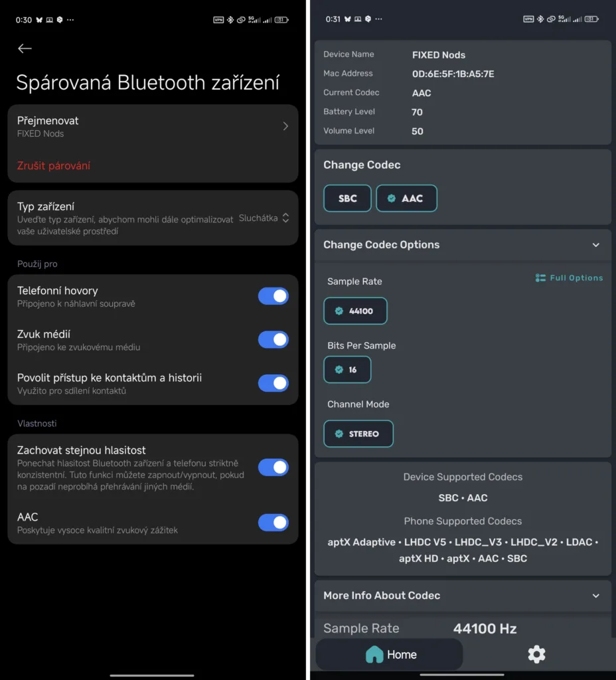Tap the VPN status icon in right screen
Viewport: 616px width, 680px height.
point(528,19)
